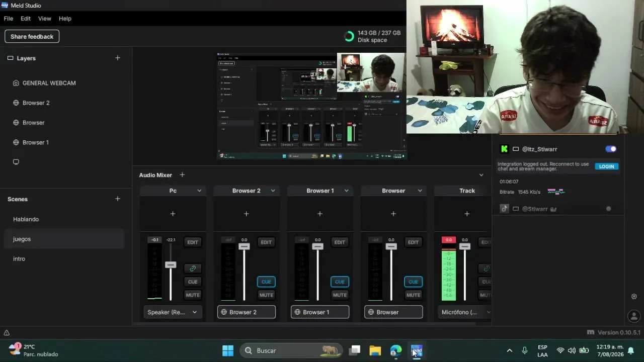Show hidden system tray icons

510,350
